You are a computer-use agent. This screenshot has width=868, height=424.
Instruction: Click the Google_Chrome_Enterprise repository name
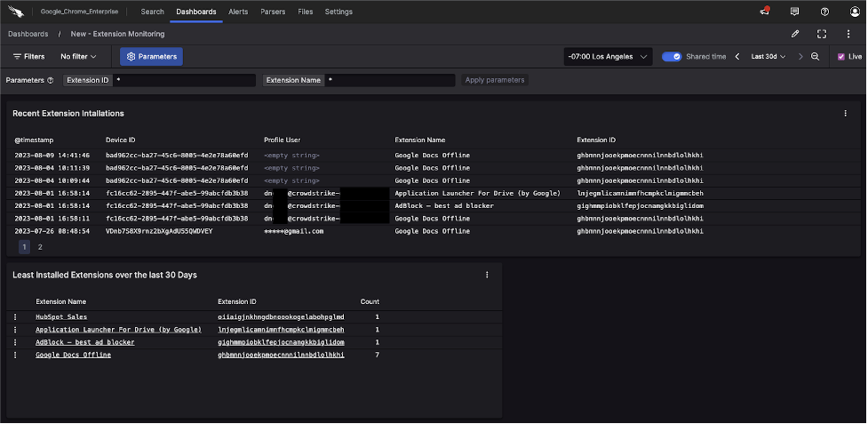pyautogui.click(x=79, y=12)
